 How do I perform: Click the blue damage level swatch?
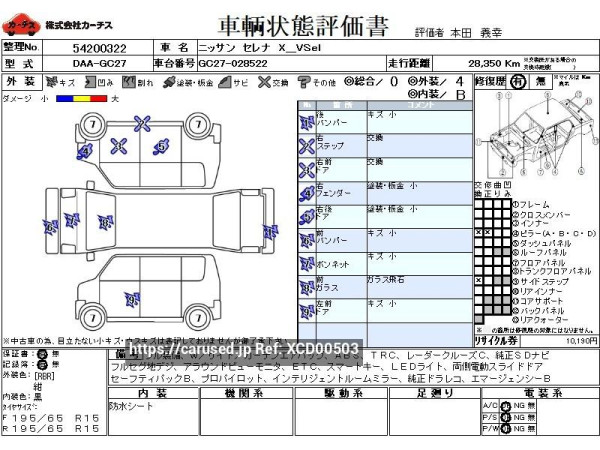65,99
